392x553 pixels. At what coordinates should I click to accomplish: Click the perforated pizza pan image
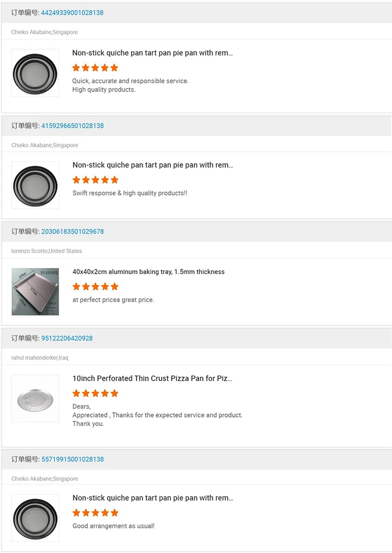[35, 398]
